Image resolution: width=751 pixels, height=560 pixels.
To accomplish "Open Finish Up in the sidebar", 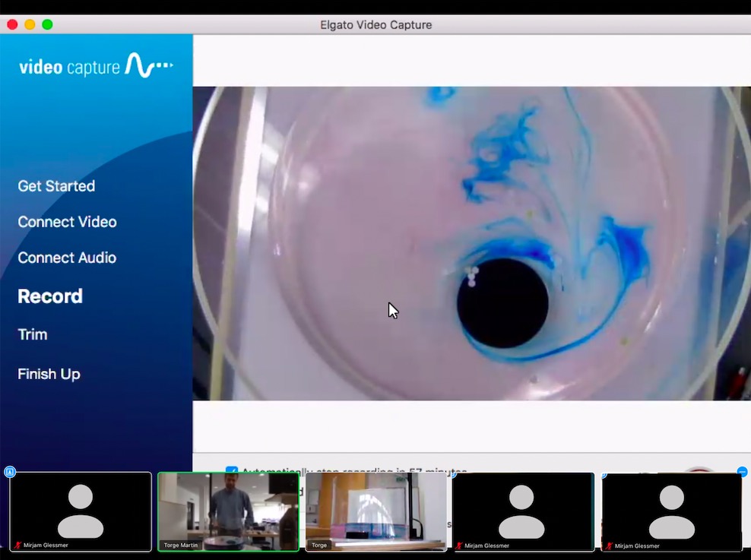I will (49, 374).
